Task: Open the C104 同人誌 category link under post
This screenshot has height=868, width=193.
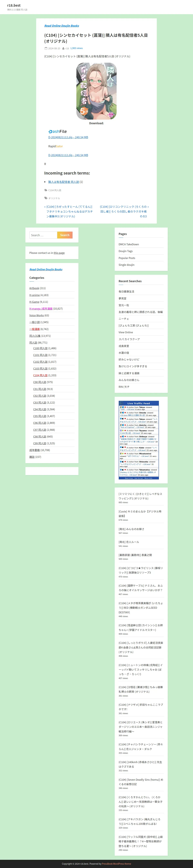Action: point(55,190)
